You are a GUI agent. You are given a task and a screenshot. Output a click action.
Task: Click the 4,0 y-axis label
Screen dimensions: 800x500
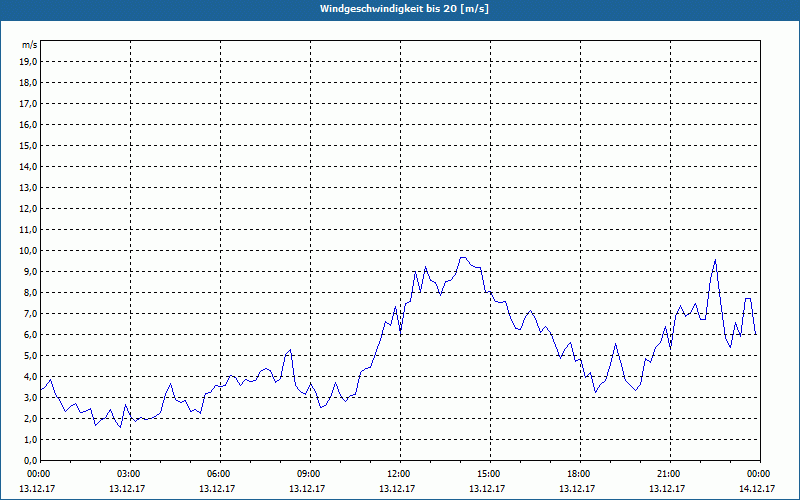[x=30, y=377]
